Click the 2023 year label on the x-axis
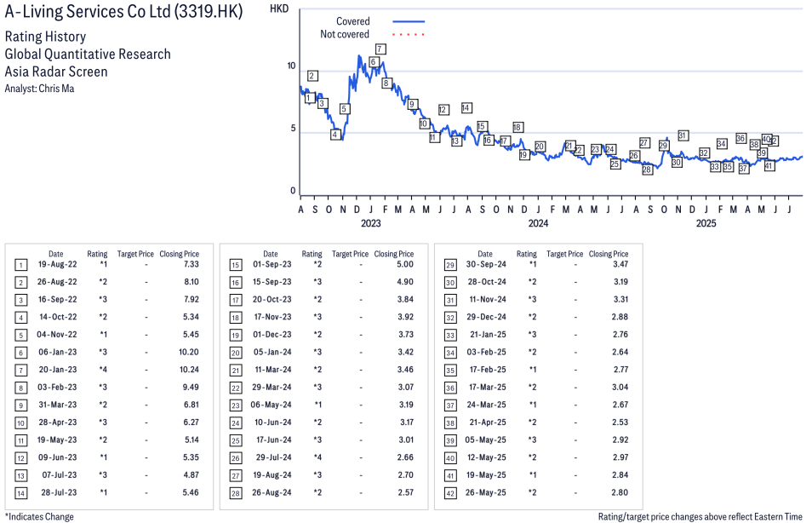 click(x=371, y=223)
